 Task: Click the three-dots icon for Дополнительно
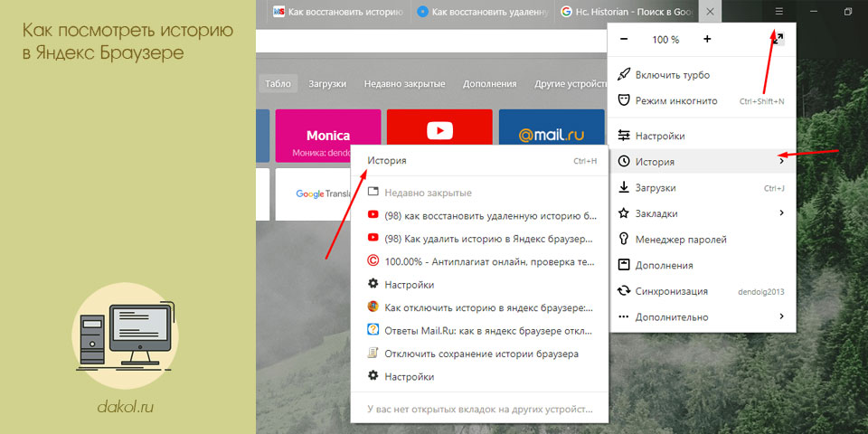click(624, 317)
